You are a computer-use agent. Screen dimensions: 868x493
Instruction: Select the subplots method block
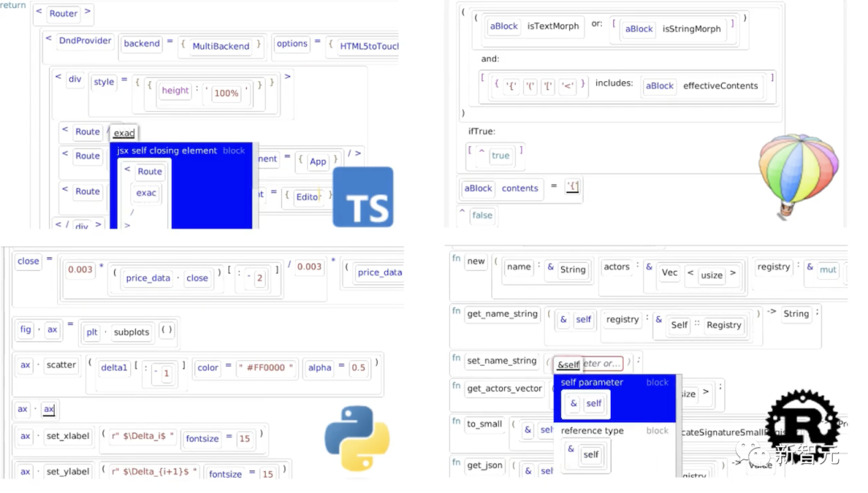131,332
